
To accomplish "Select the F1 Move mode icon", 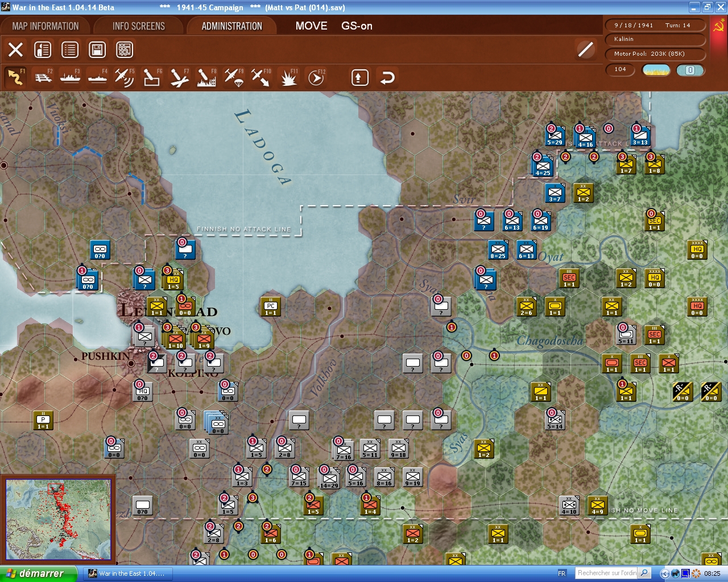I will coord(15,77).
